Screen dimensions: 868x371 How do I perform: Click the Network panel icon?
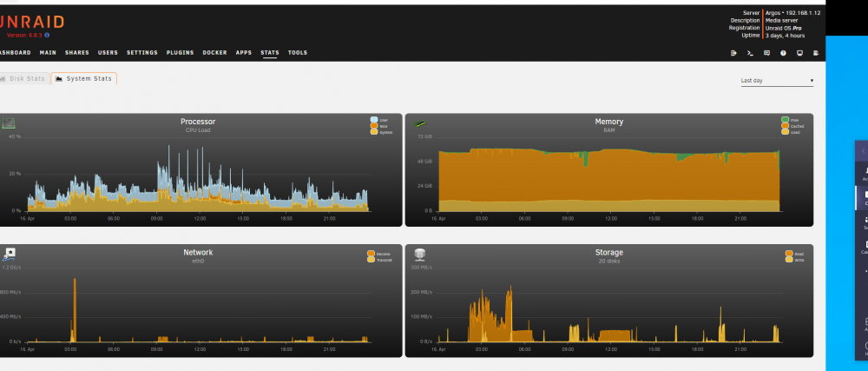pyautogui.click(x=9, y=255)
